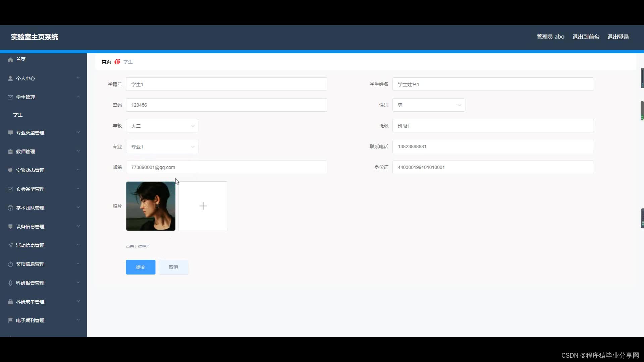Select the 学生 submenu item

coord(18,115)
